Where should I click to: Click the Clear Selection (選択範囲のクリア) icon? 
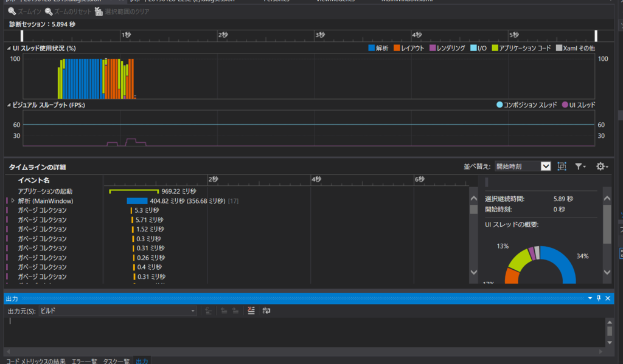point(99,12)
